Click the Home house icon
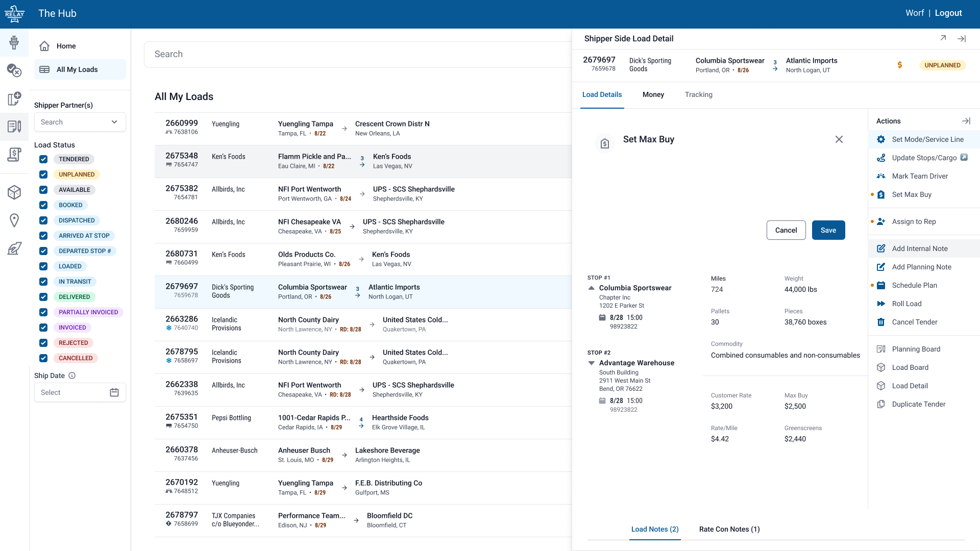This screenshot has width=980, height=551. pyautogui.click(x=44, y=46)
